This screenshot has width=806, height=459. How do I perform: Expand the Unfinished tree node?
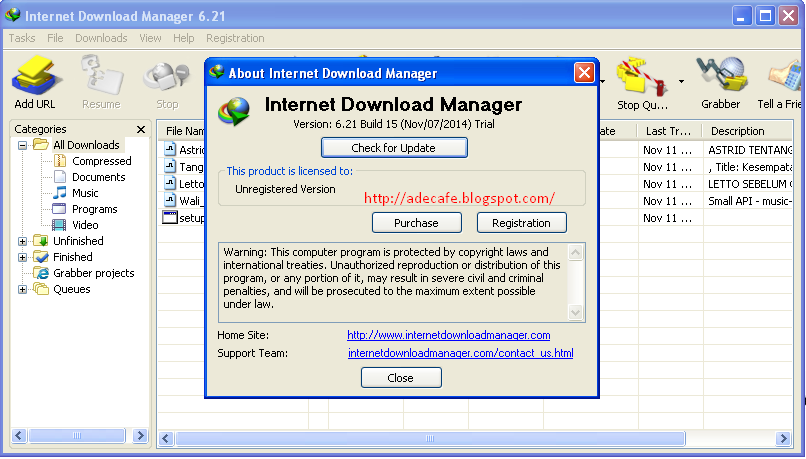click(x=22, y=241)
